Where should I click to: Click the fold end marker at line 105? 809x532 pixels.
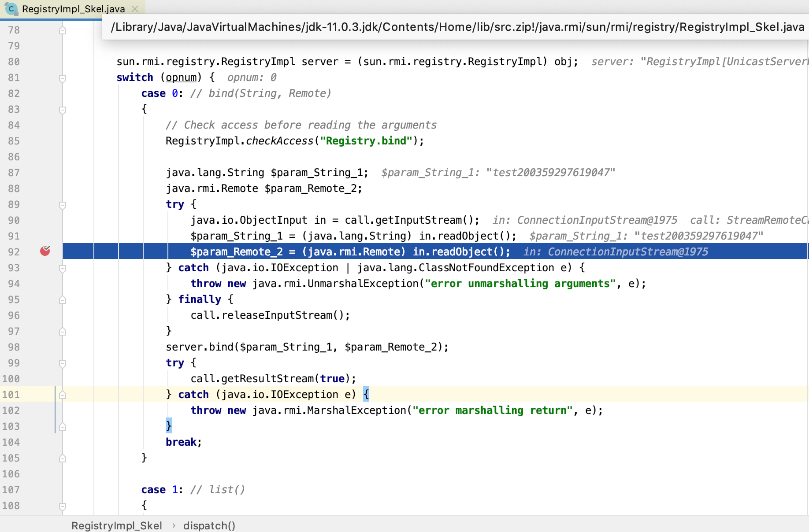(x=63, y=458)
